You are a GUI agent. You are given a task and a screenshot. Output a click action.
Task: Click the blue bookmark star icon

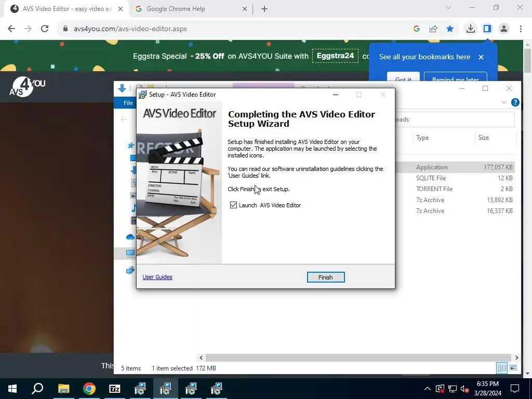[x=450, y=29]
